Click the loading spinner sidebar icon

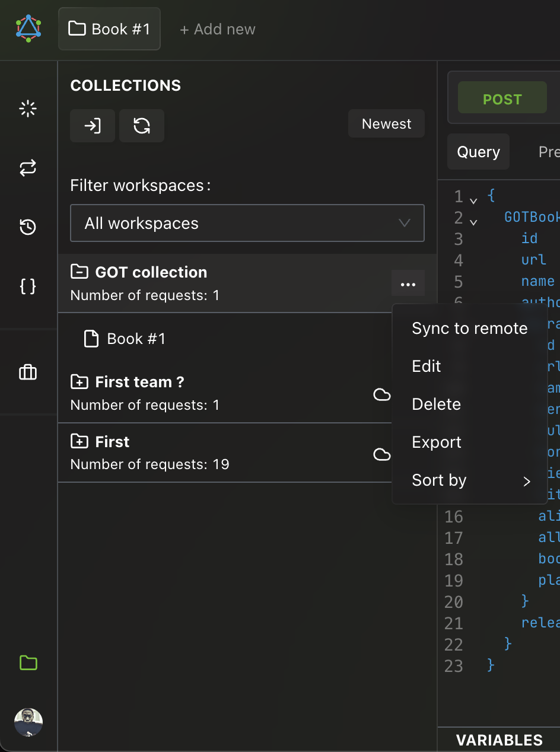(28, 109)
